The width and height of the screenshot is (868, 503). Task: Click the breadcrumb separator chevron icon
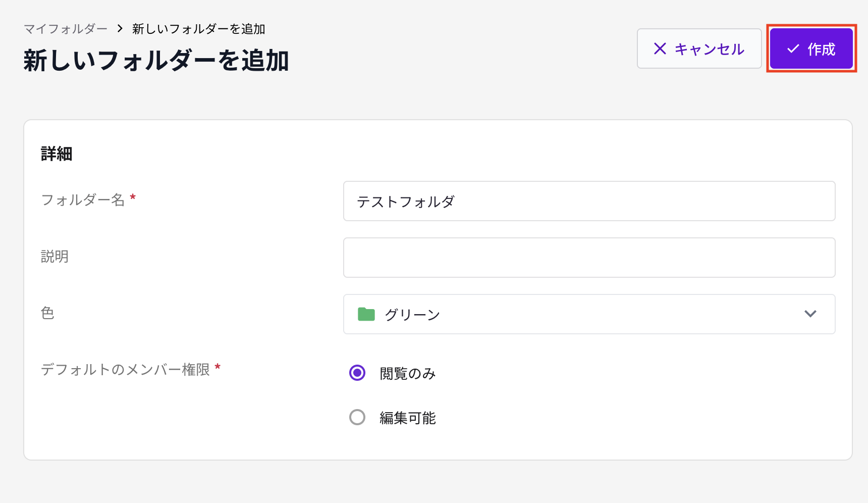(120, 29)
